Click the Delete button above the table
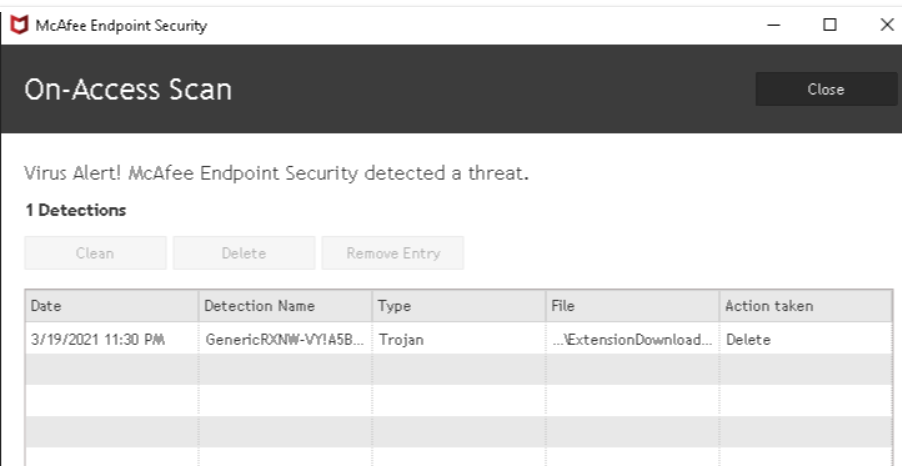902x466 pixels. click(244, 253)
